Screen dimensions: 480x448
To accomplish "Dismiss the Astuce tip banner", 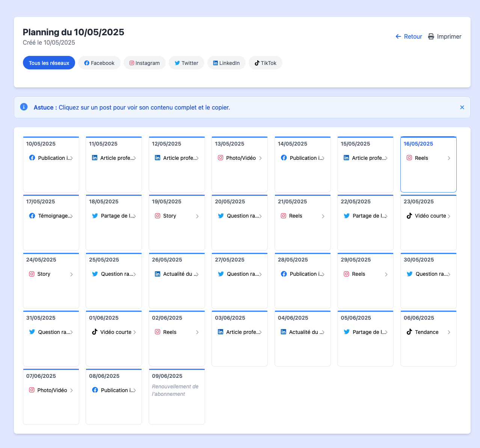I will [462, 107].
